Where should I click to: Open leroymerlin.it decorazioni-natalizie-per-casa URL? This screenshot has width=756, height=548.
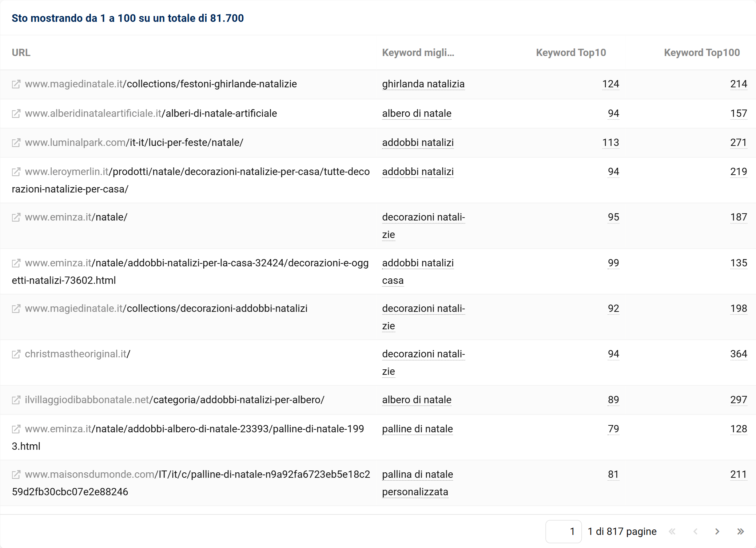point(191,180)
